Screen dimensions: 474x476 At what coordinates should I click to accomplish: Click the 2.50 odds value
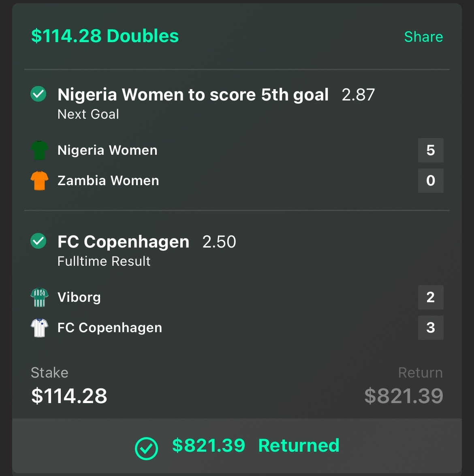[x=219, y=241]
